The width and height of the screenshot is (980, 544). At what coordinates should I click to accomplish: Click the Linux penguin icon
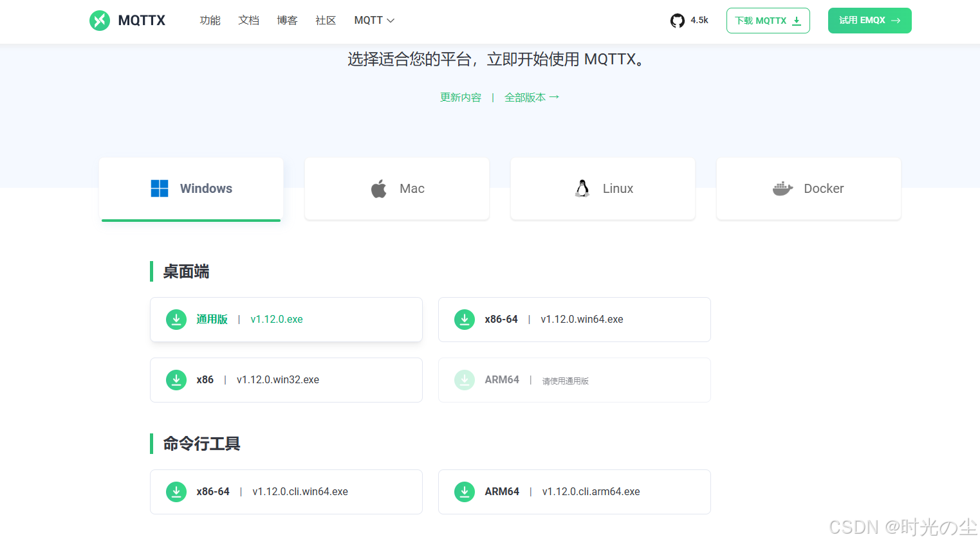(x=582, y=188)
